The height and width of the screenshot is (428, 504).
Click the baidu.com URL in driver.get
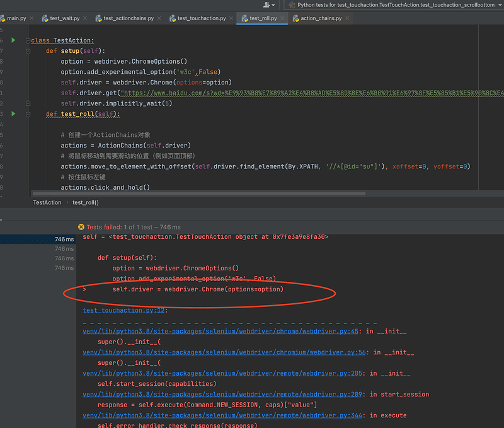(x=312, y=93)
